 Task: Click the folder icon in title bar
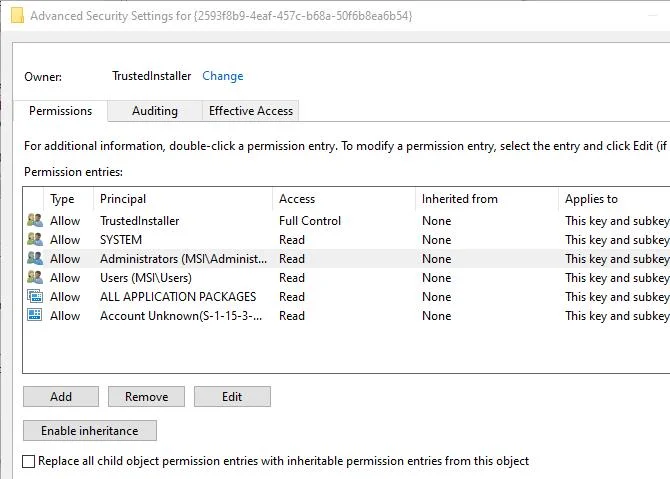pyautogui.click(x=17, y=16)
